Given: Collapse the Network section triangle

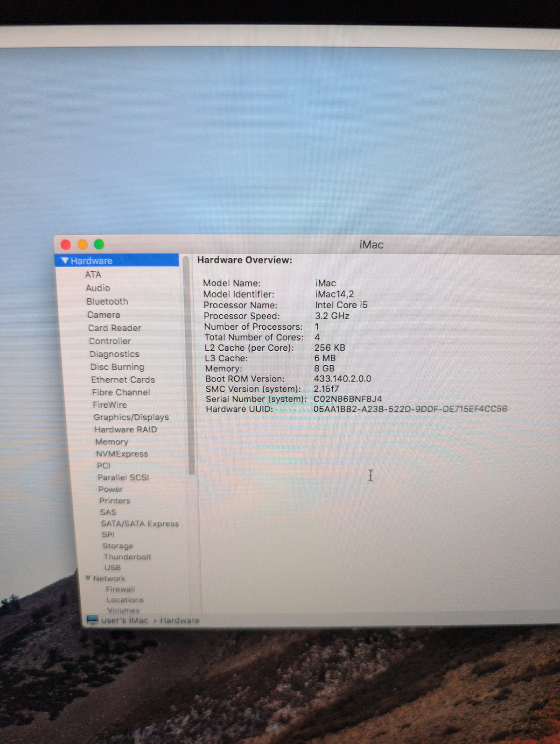Looking at the screenshot, I should pos(88,578).
